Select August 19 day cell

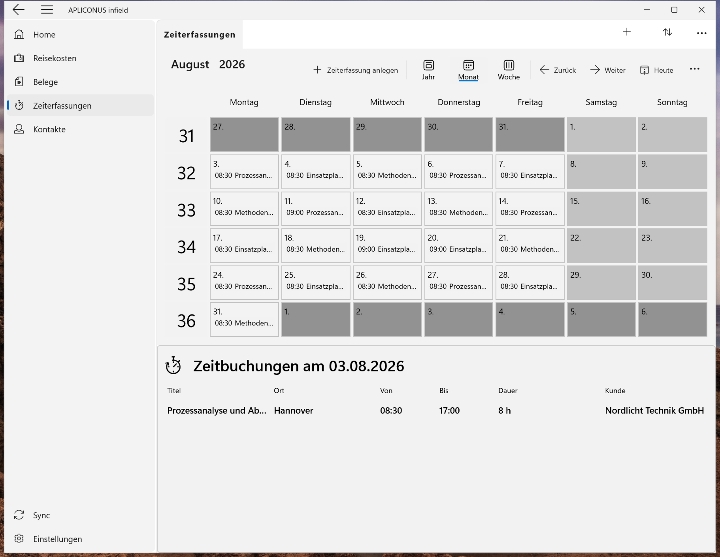coord(387,245)
